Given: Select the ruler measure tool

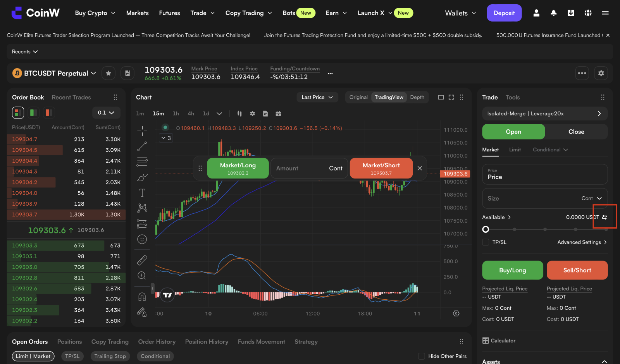Looking at the screenshot, I should tap(142, 260).
